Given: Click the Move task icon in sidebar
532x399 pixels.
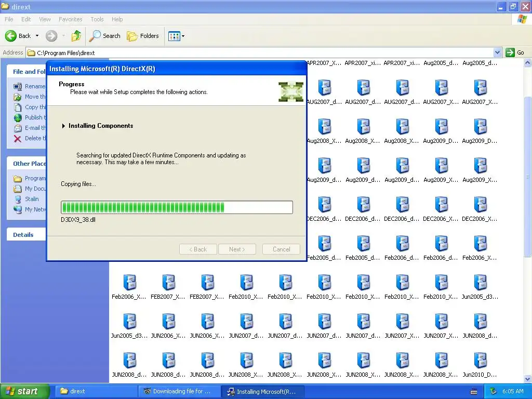Looking at the screenshot, I should [x=18, y=97].
